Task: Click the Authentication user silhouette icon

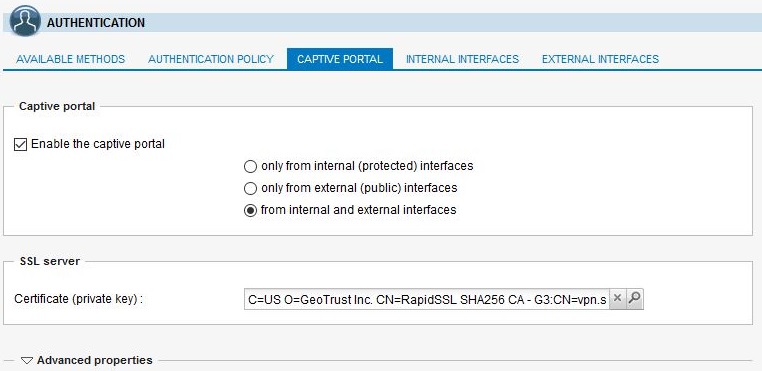Action: coord(25,21)
